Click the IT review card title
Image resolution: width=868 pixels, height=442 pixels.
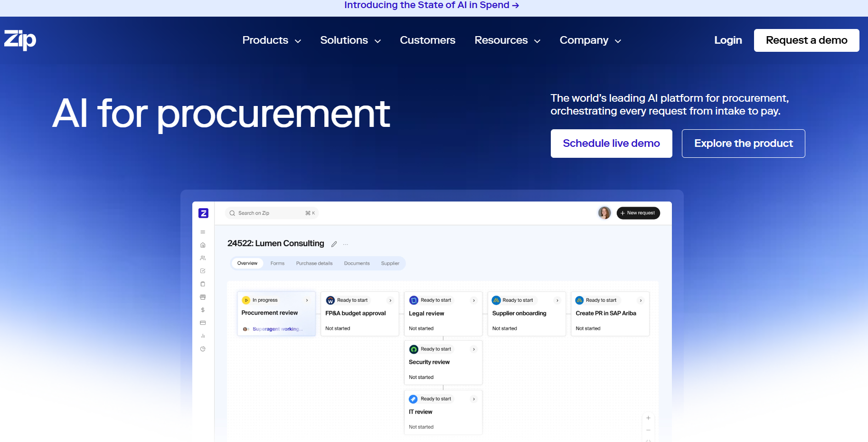click(421, 412)
